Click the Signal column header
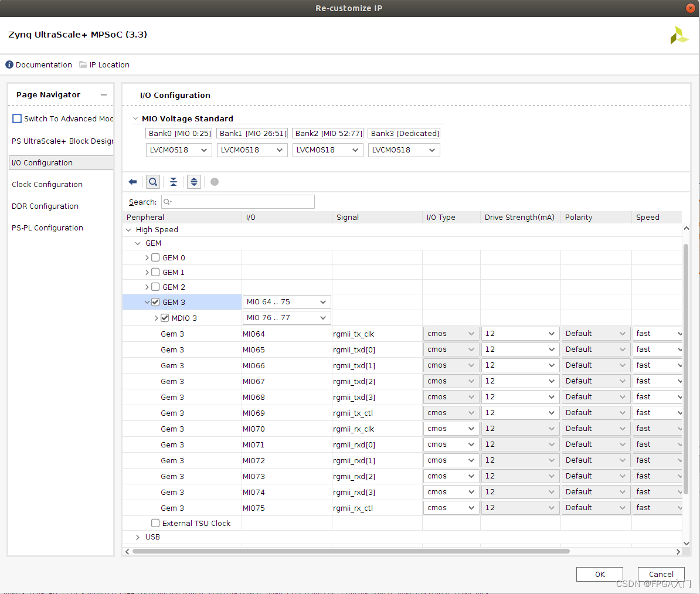This screenshot has height=594, width=700. [377, 218]
